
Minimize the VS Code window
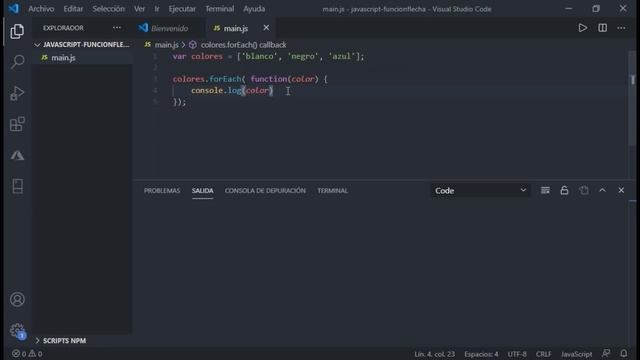point(568,9)
